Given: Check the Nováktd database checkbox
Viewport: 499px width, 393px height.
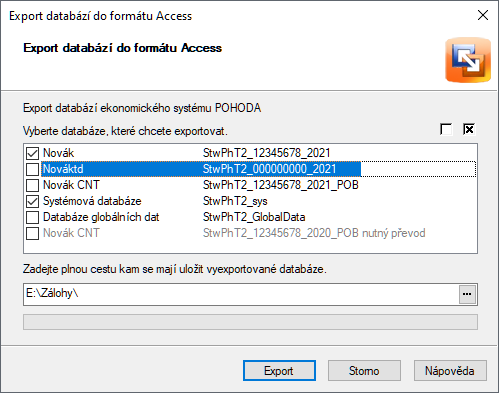Looking at the screenshot, I should [x=32, y=169].
